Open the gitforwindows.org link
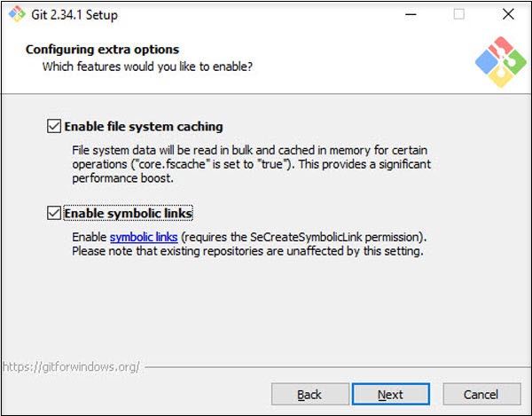 (69, 365)
